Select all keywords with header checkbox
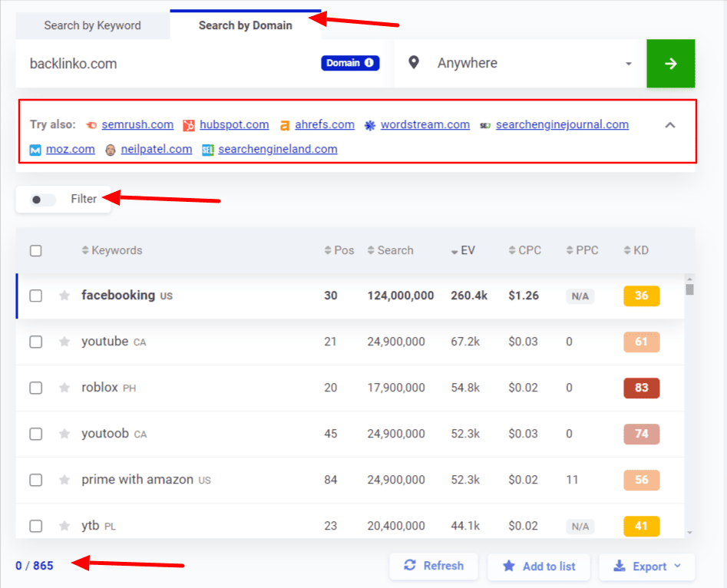Image resolution: width=727 pixels, height=588 pixels. coord(36,251)
